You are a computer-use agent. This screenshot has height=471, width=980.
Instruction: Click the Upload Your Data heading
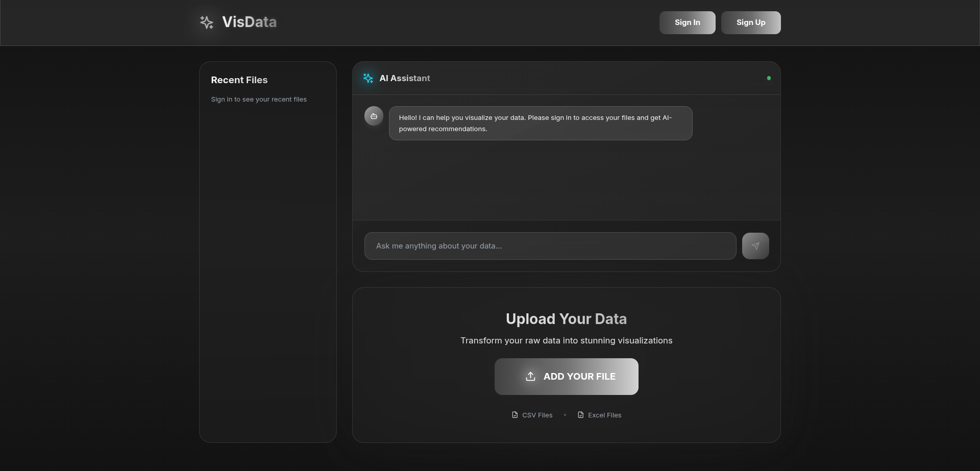pos(566,319)
